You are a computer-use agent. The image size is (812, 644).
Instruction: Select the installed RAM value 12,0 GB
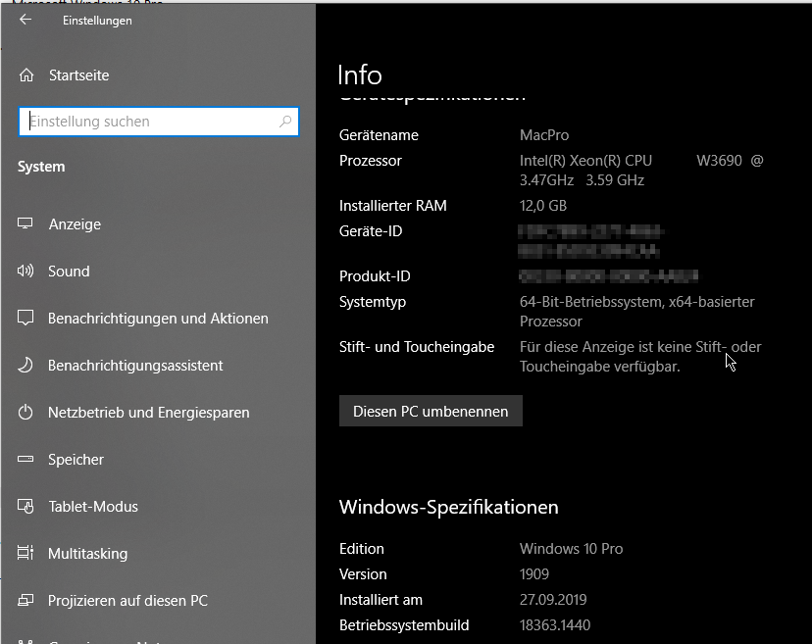pos(543,206)
